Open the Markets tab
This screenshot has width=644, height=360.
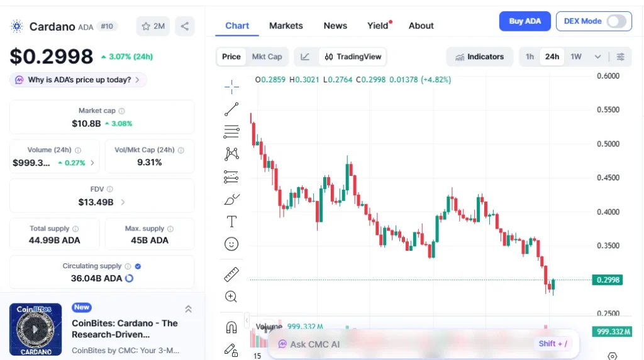(x=286, y=26)
